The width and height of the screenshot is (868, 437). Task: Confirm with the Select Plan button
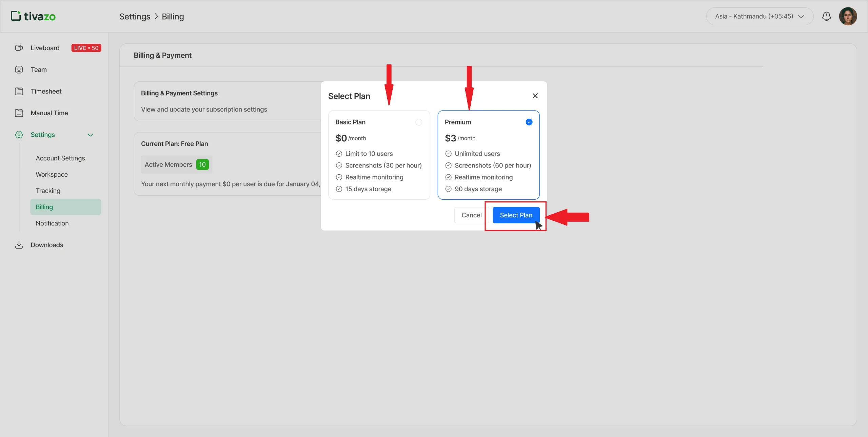pyautogui.click(x=516, y=215)
